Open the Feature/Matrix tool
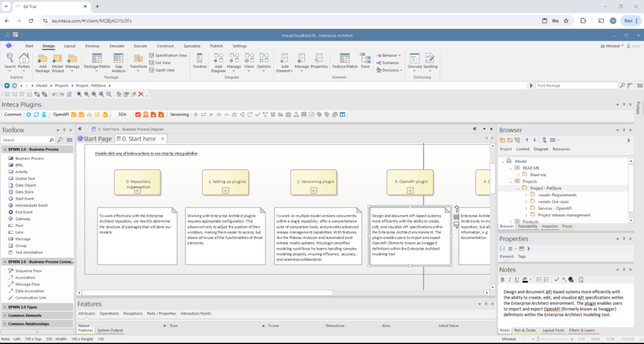This screenshot has height=344, width=644. point(345,61)
